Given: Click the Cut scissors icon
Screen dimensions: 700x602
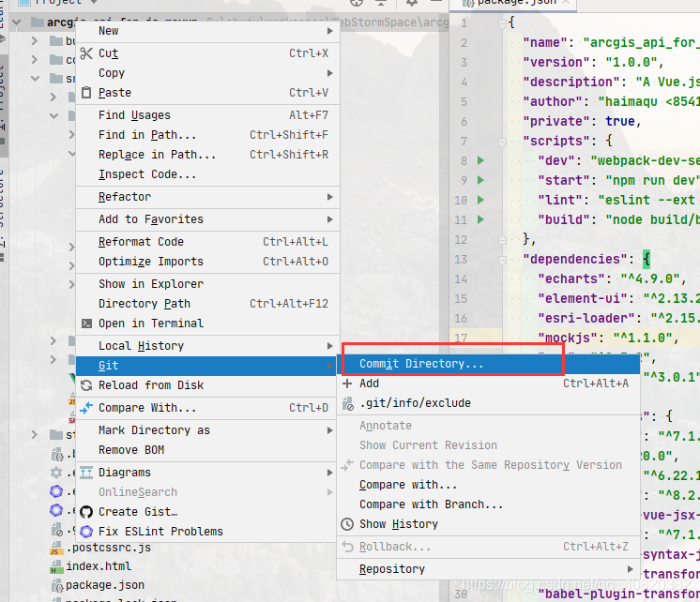Looking at the screenshot, I should (x=86, y=53).
